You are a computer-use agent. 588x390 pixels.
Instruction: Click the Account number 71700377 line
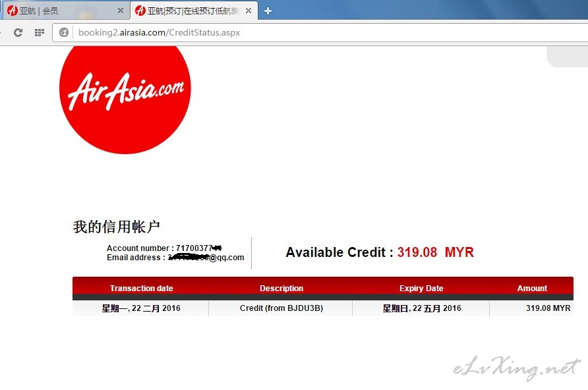tap(164, 248)
